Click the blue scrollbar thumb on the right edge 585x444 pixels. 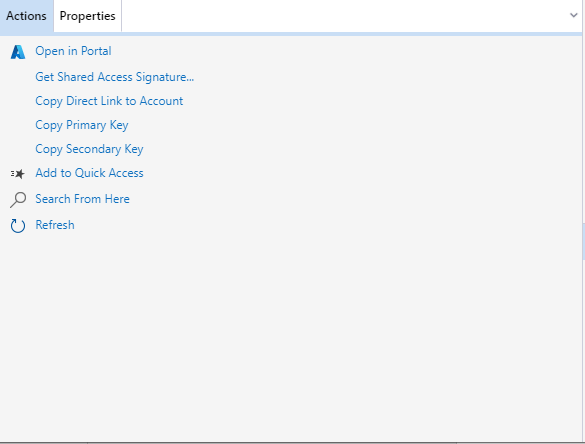pos(583,241)
